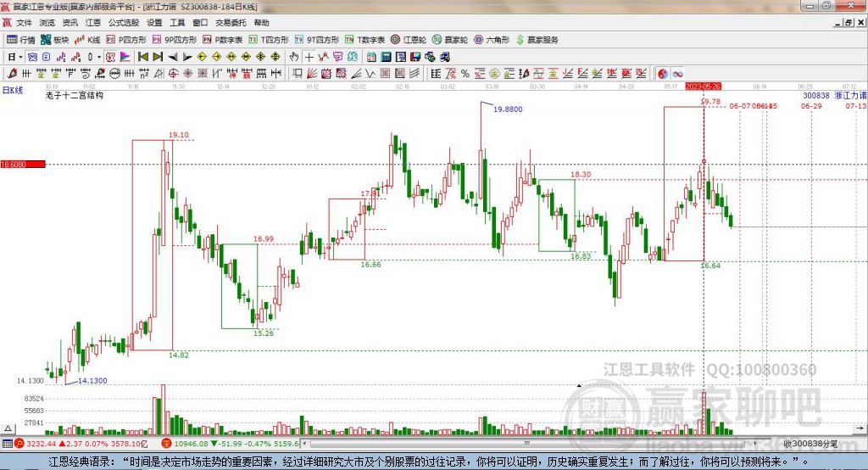Click the scrollbar left arrow

coord(304,444)
